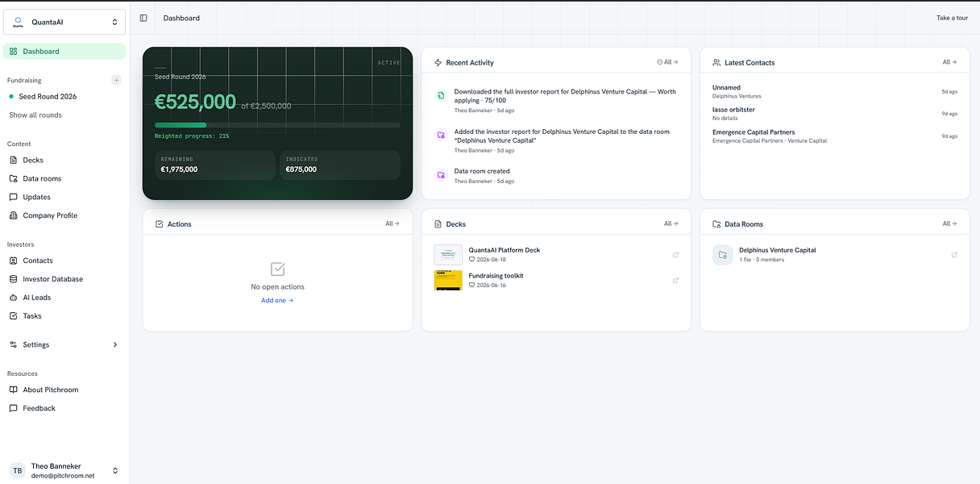Image resolution: width=980 pixels, height=484 pixels.
Task: Click the added-to-data-room activity icon
Action: [x=441, y=136]
